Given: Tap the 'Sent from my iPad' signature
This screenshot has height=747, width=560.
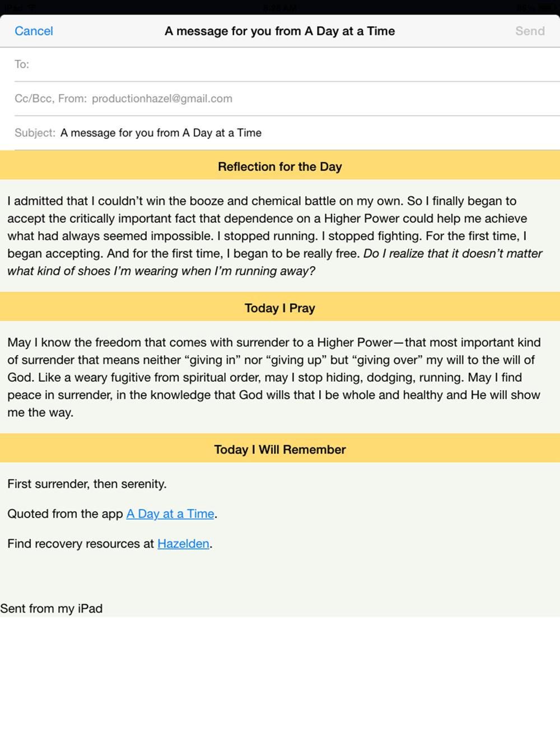Looking at the screenshot, I should pyautogui.click(x=52, y=609).
